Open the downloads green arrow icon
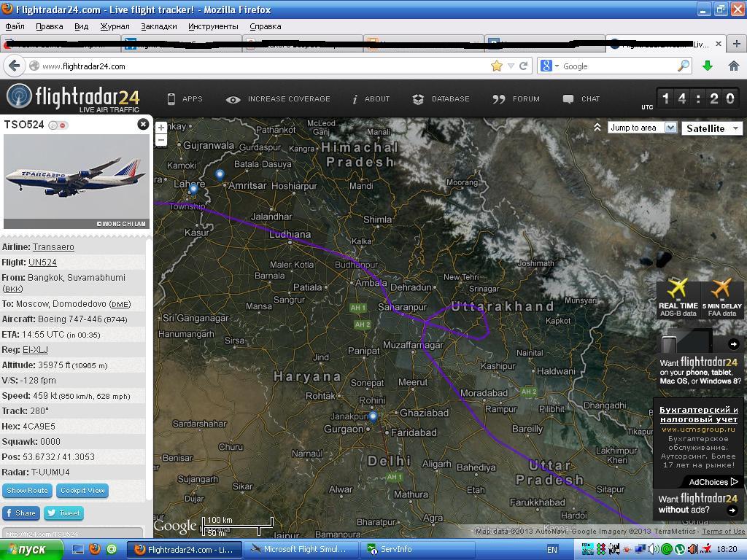Viewport: 747px width, 560px height. [x=708, y=66]
